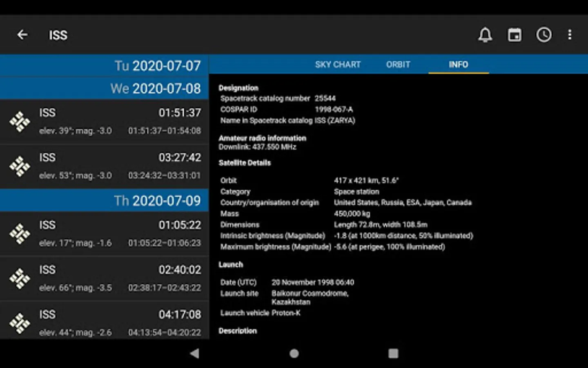Tap the ISS satellite icon at 04:17:08
Screen dimensions: 588x368
(20, 323)
